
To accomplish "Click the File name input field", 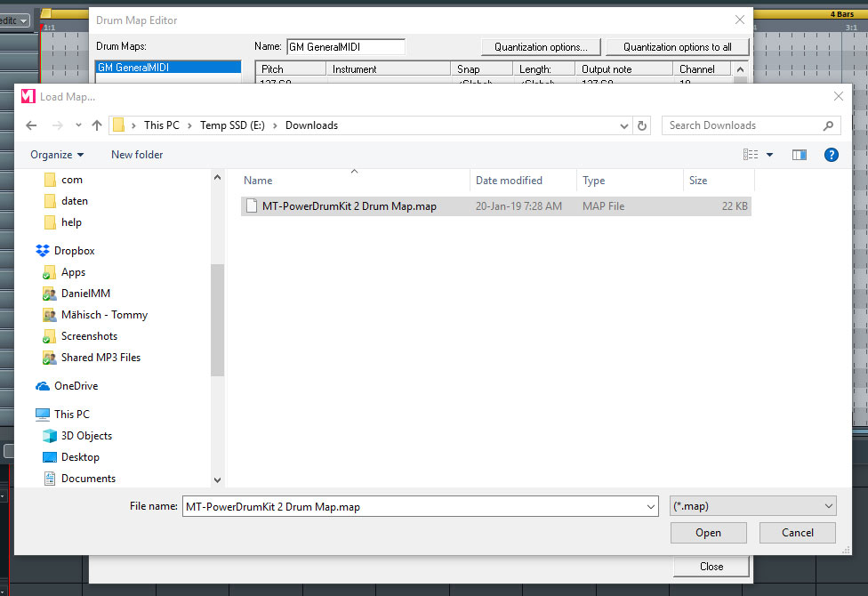I will pyautogui.click(x=413, y=506).
